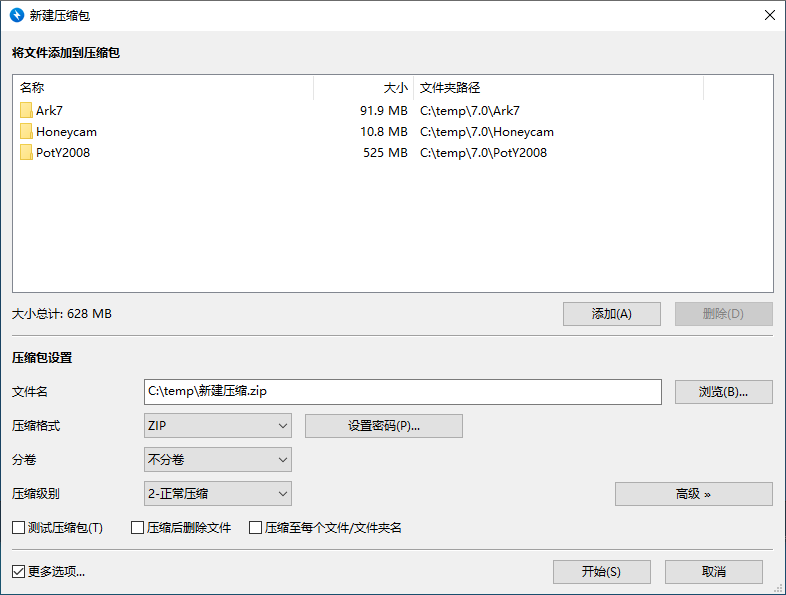The width and height of the screenshot is (786, 595).
Task: Click the 开始(S) button
Action: [x=601, y=572]
